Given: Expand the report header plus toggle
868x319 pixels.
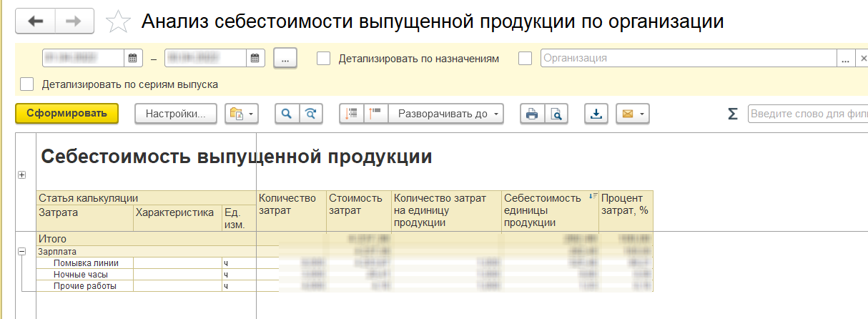Looking at the screenshot, I should click(21, 175).
